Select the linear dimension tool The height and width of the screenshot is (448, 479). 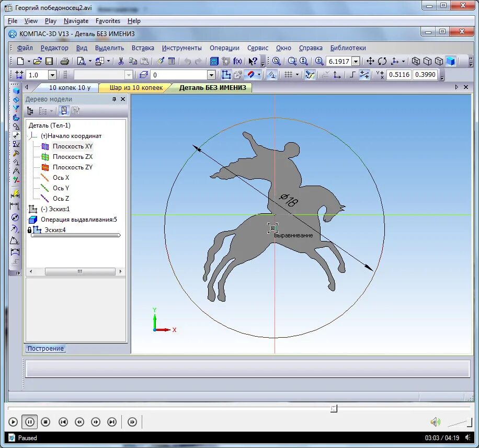point(15,206)
